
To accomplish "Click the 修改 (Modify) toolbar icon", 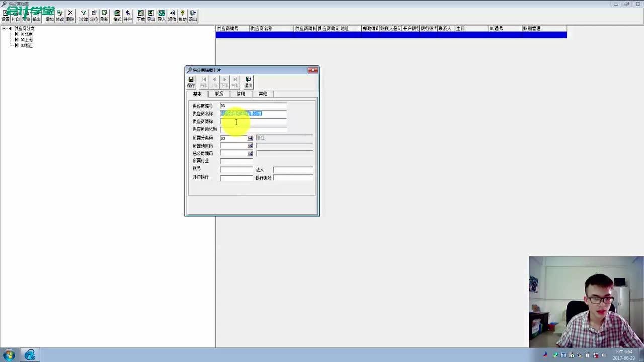I will (60, 16).
